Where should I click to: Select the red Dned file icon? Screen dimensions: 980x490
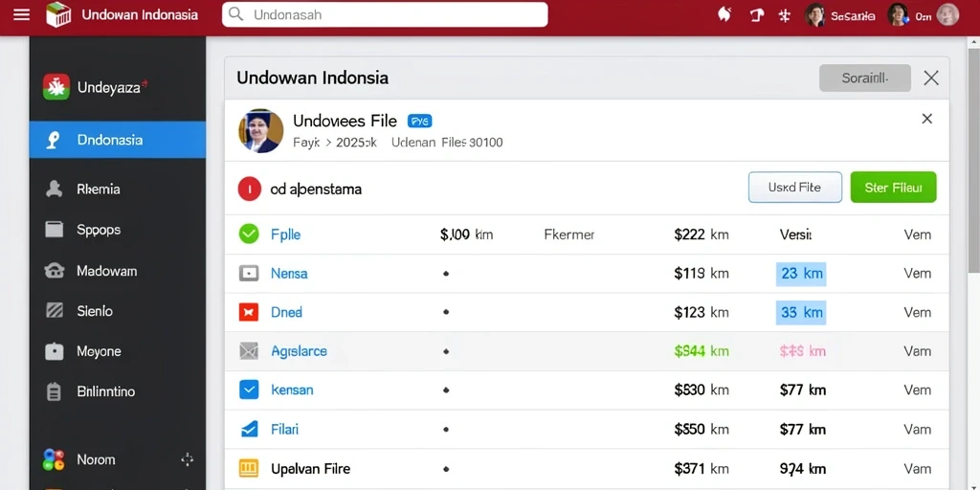pos(249,312)
